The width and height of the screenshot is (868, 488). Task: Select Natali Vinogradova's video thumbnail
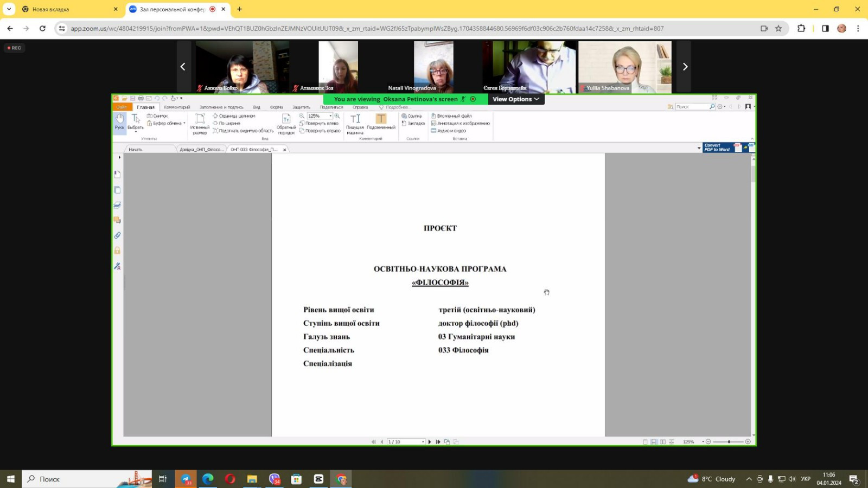coord(434,67)
